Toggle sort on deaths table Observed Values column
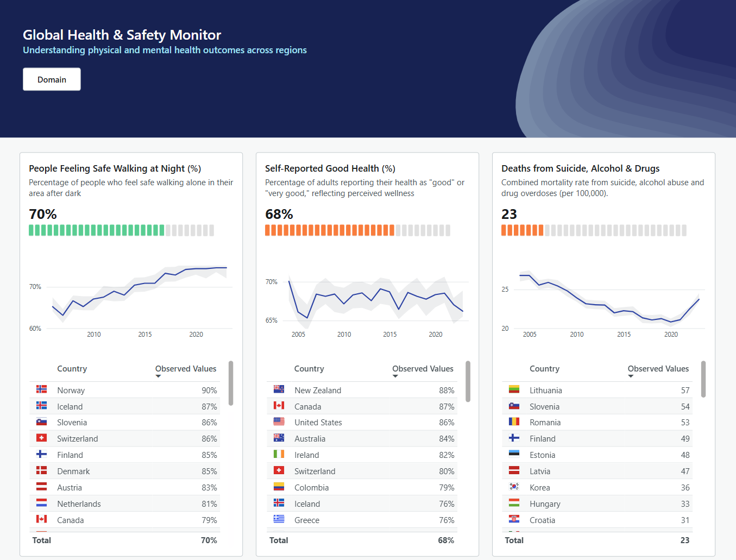 click(x=658, y=368)
